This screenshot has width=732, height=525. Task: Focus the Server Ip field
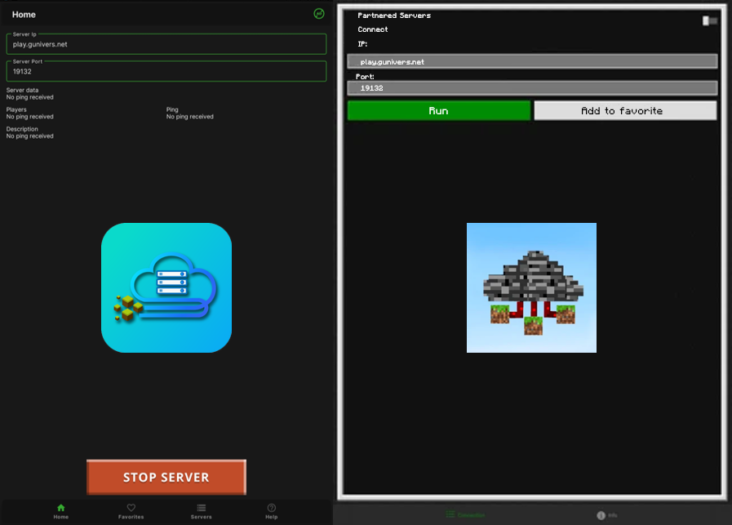[x=166, y=44]
